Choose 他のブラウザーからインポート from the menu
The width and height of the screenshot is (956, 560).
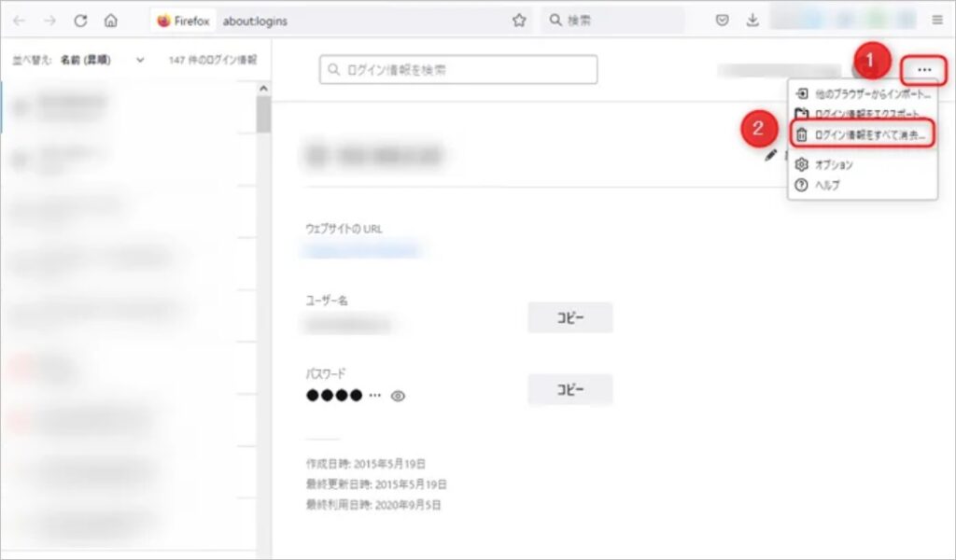click(x=864, y=92)
